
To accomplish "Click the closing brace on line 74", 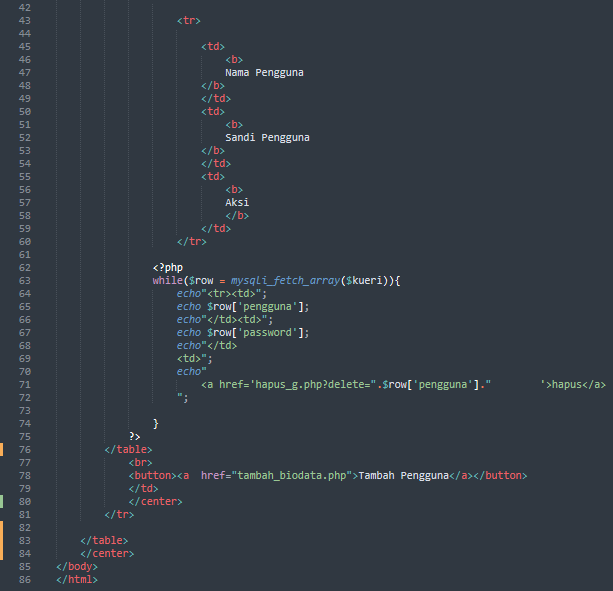I will pos(156,424).
